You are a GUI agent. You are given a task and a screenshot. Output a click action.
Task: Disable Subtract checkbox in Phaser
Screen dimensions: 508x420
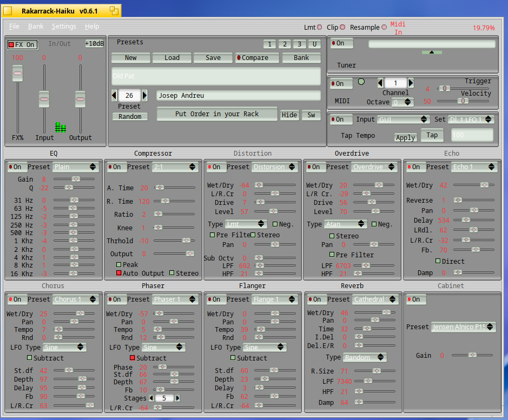coord(132,358)
